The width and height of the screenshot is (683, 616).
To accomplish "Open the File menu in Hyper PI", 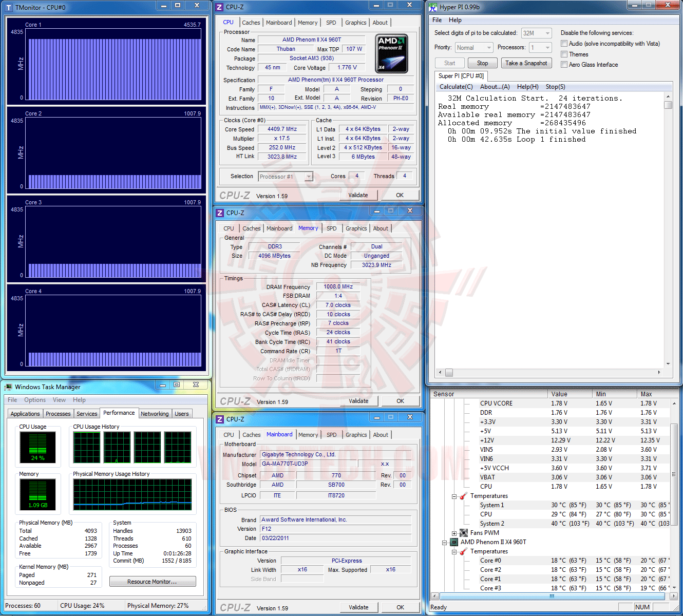I will pyautogui.click(x=437, y=20).
